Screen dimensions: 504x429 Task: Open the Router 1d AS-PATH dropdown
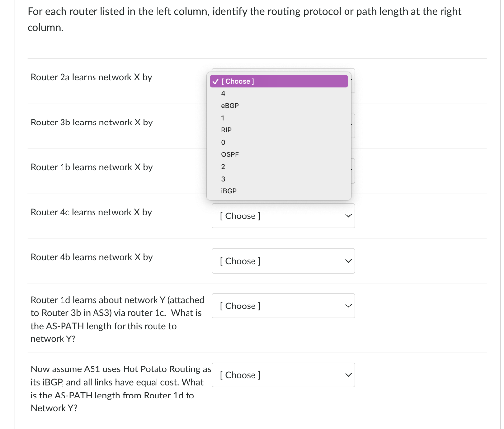coord(283,306)
